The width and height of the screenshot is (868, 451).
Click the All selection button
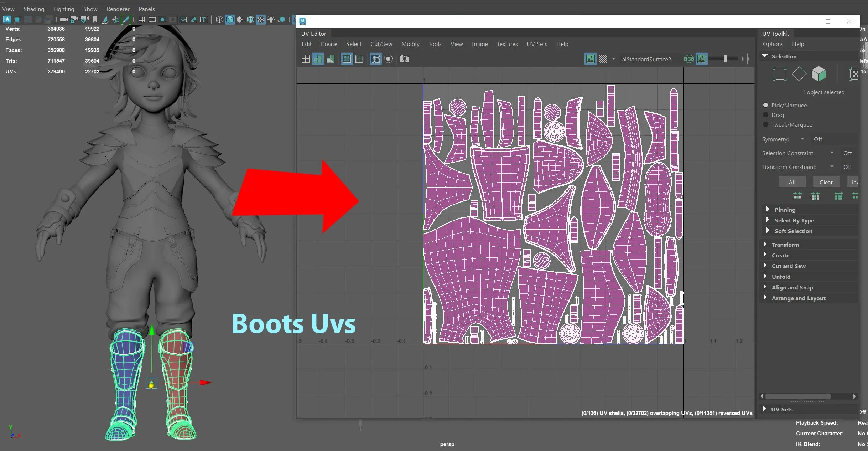(x=792, y=182)
